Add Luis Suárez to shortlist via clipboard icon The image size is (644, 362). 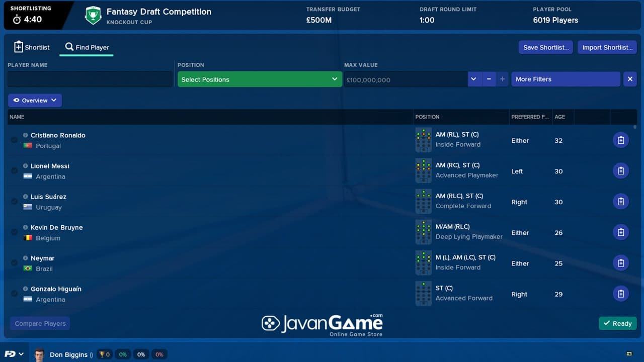tap(621, 202)
